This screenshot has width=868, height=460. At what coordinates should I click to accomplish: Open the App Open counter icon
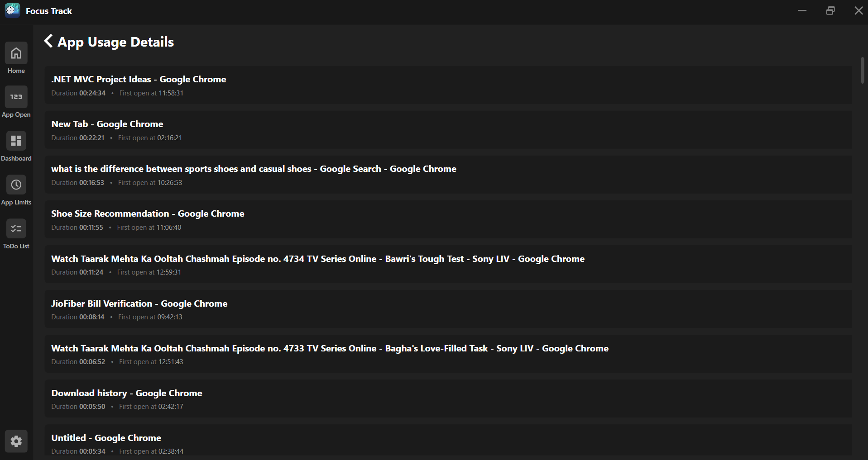tap(16, 97)
